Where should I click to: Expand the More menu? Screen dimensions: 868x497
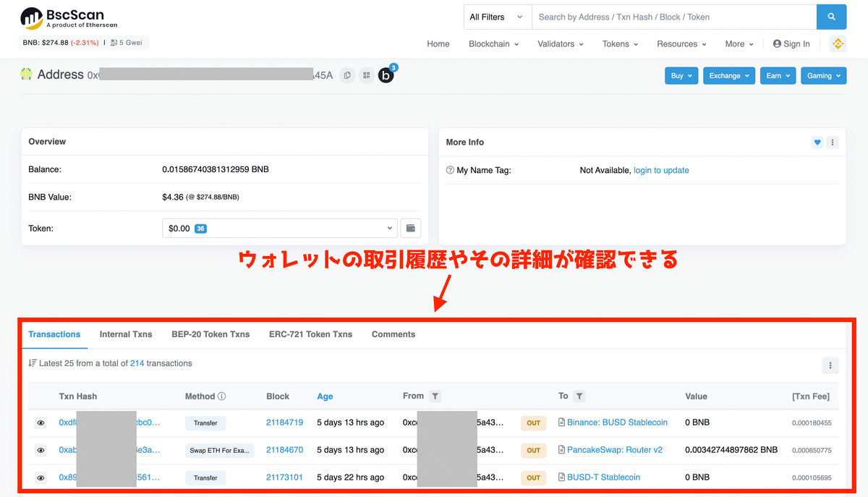[739, 44]
